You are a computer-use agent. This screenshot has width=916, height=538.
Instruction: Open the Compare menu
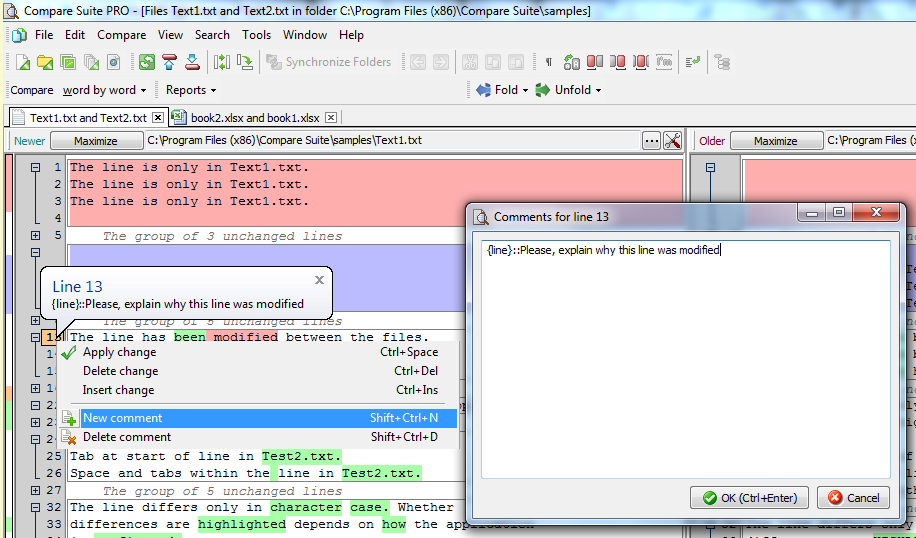click(122, 35)
